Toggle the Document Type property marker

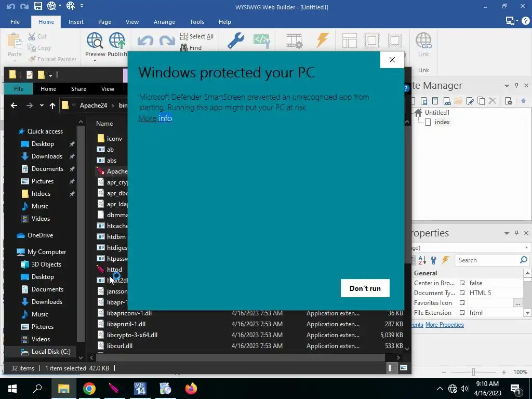click(x=462, y=293)
